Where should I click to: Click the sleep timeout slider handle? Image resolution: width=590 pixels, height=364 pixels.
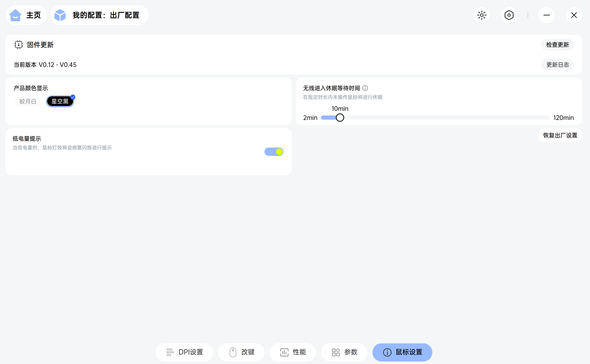point(340,117)
